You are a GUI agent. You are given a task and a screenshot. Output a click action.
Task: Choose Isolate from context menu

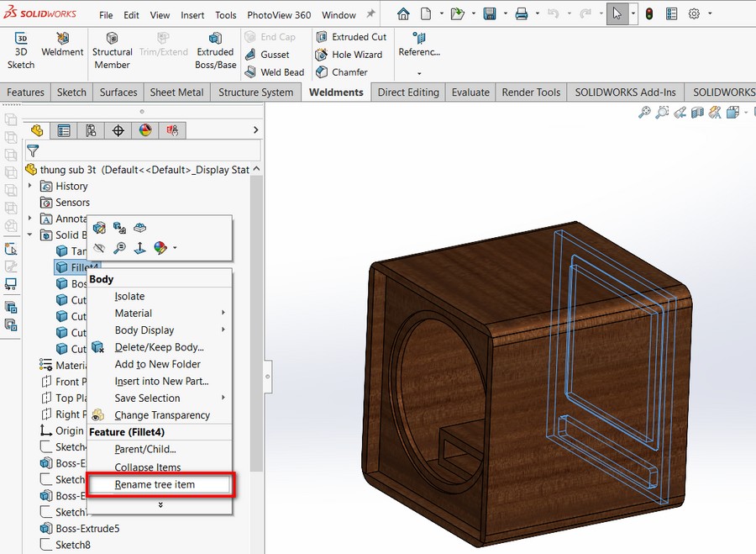pos(129,296)
